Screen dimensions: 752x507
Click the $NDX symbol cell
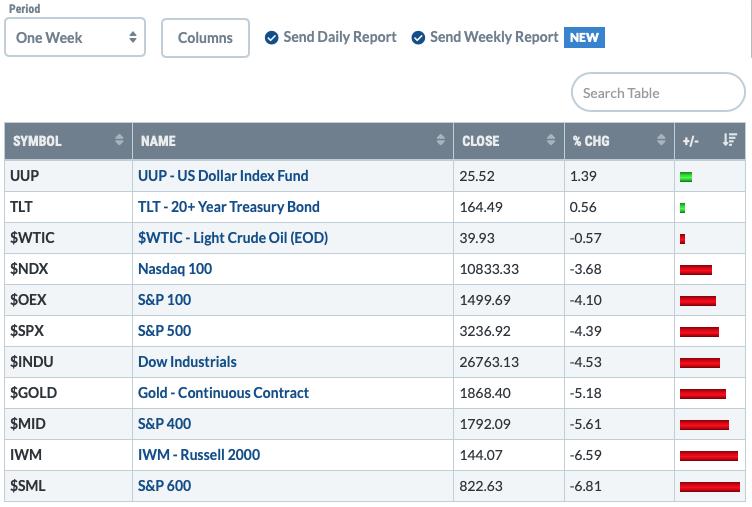point(69,269)
